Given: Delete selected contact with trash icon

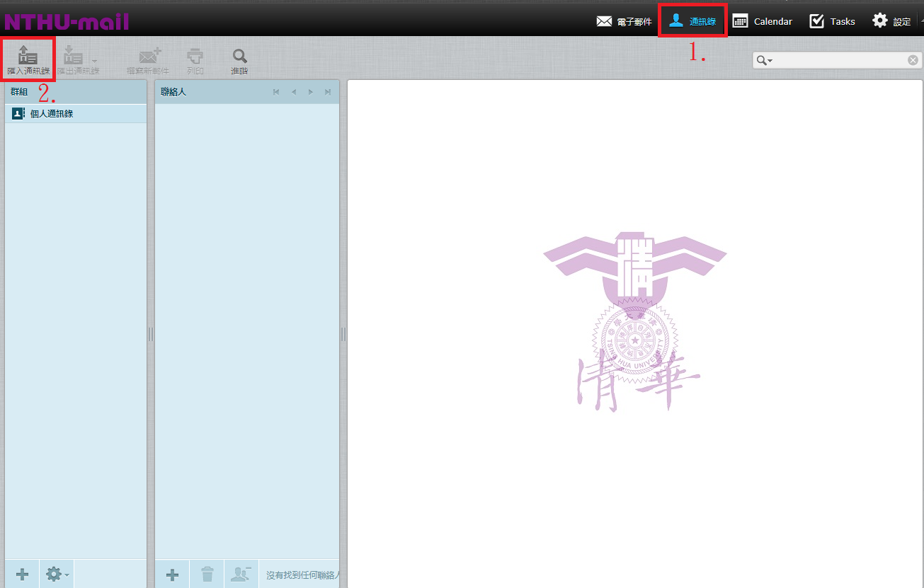Looking at the screenshot, I should coord(207,575).
